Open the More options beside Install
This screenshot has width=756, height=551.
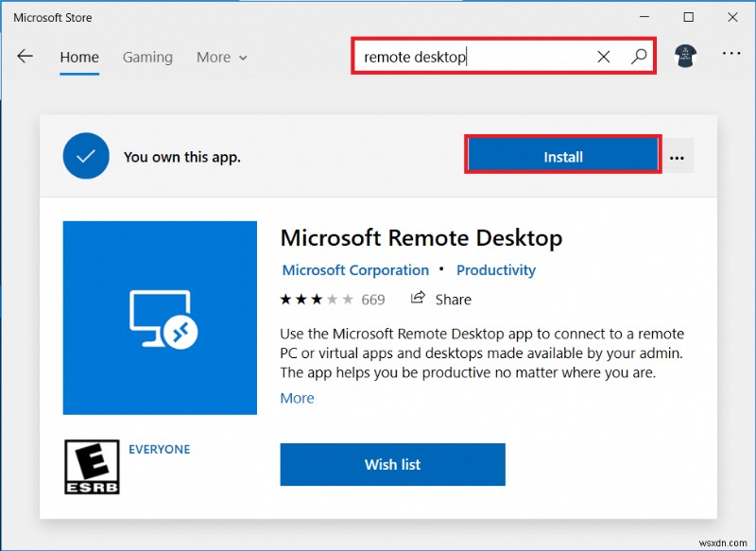click(678, 157)
